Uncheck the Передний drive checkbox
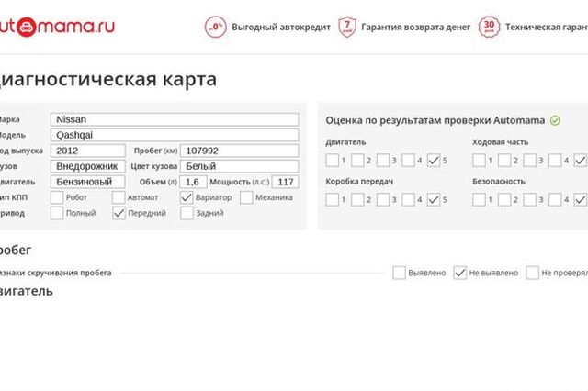Image resolution: width=588 pixels, height=391 pixels. point(119,213)
